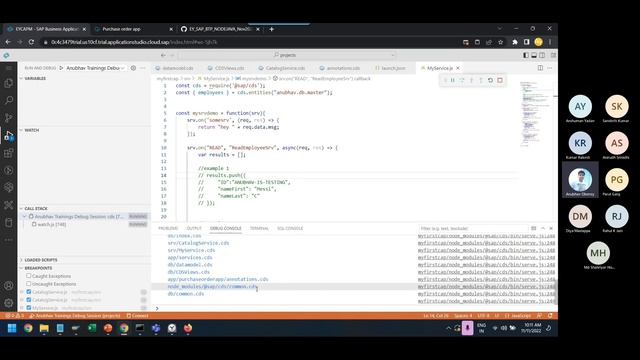Open the Source Control view
This screenshot has height=360, width=640.
tap(9, 118)
